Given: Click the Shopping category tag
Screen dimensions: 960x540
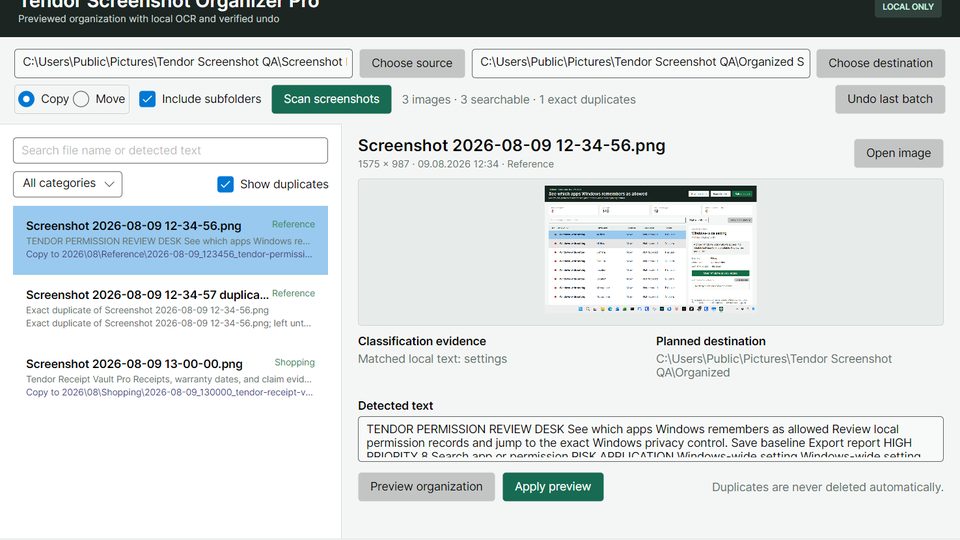Looking at the screenshot, I should (294, 362).
